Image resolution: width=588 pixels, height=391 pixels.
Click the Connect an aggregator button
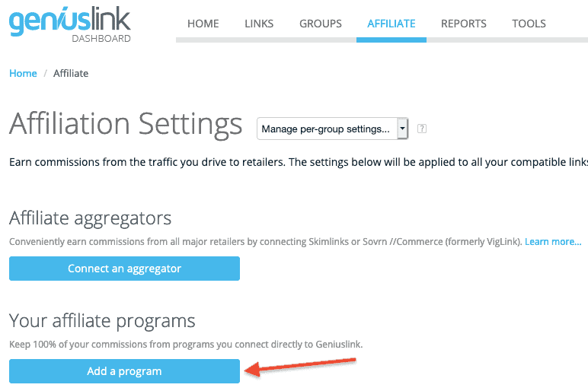point(124,269)
